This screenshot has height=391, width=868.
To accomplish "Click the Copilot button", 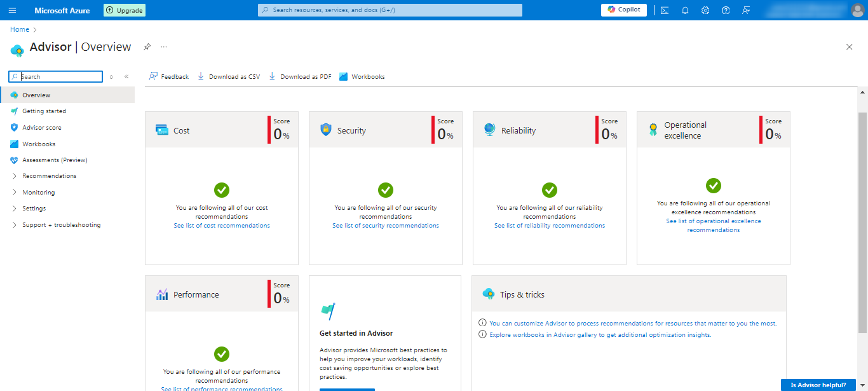I will coord(624,10).
